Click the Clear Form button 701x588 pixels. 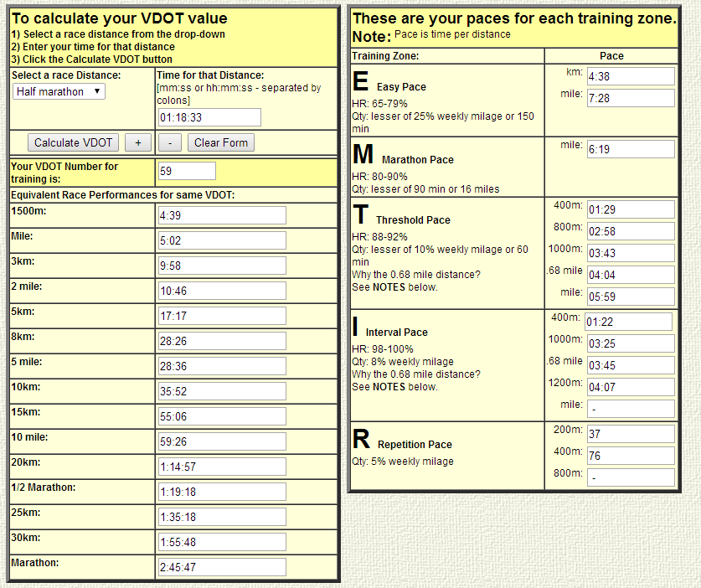[x=221, y=142]
